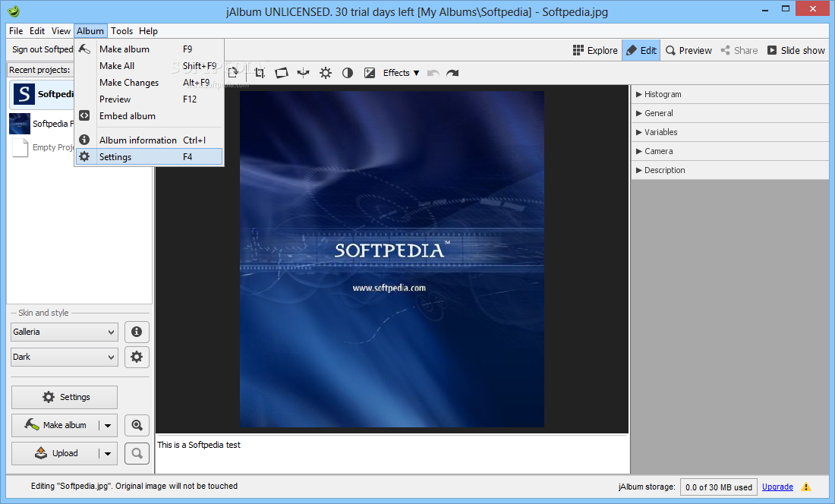Select the Empty Project entry
The image size is (835, 504).
(43, 147)
